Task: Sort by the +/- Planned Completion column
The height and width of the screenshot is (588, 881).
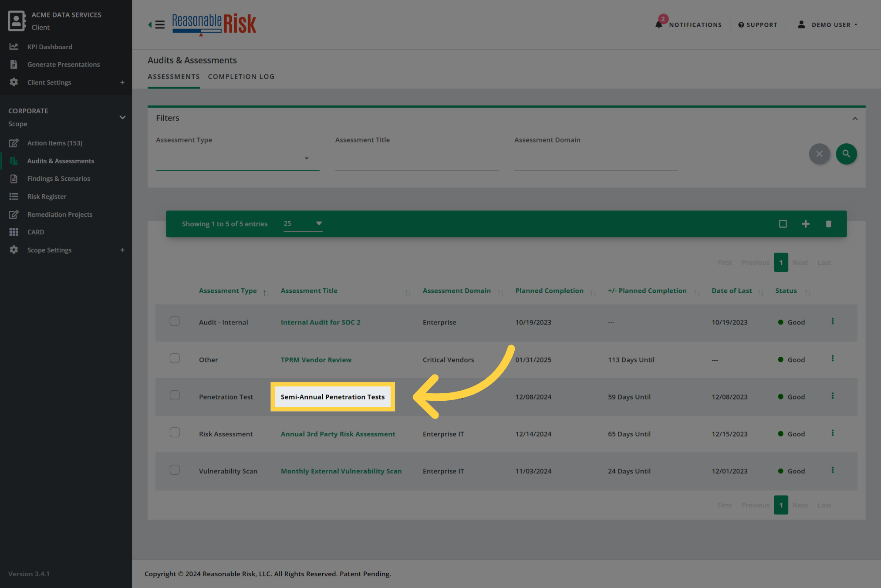Action: click(x=647, y=291)
